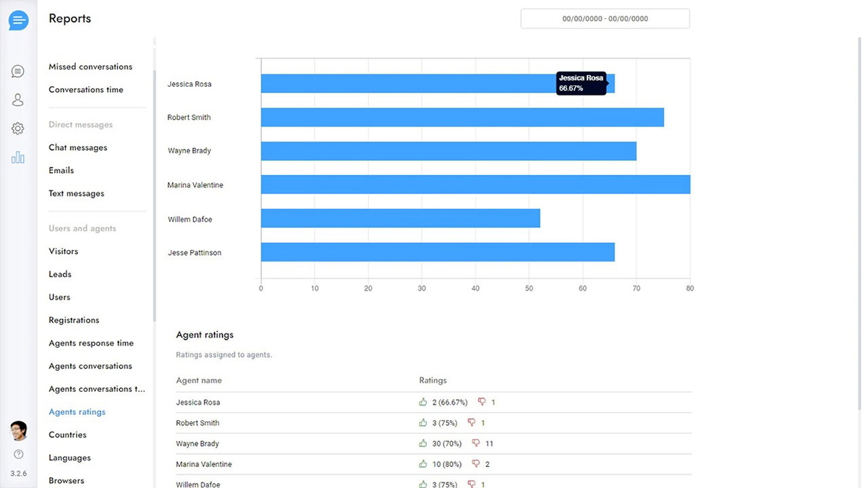View the Agents response time report

[x=91, y=343]
